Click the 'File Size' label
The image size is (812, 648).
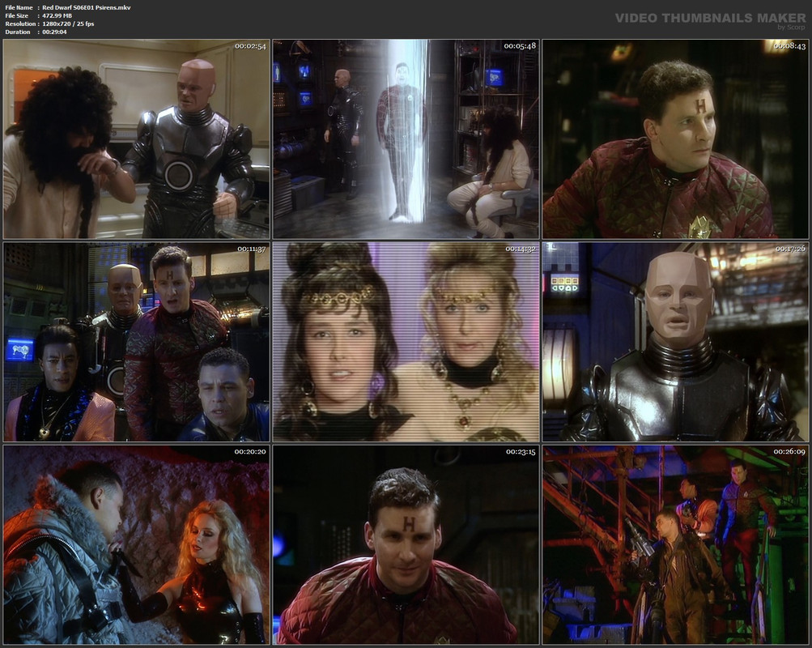[x=17, y=15]
